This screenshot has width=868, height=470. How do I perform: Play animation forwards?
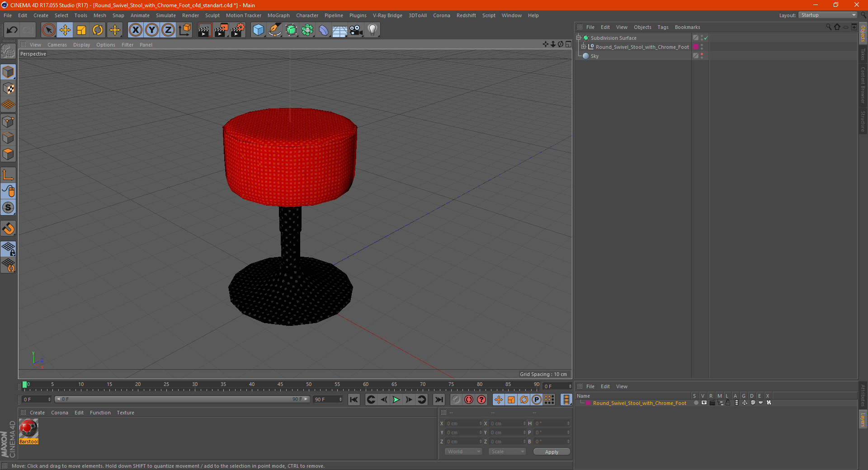pyautogui.click(x=396, y=399)
